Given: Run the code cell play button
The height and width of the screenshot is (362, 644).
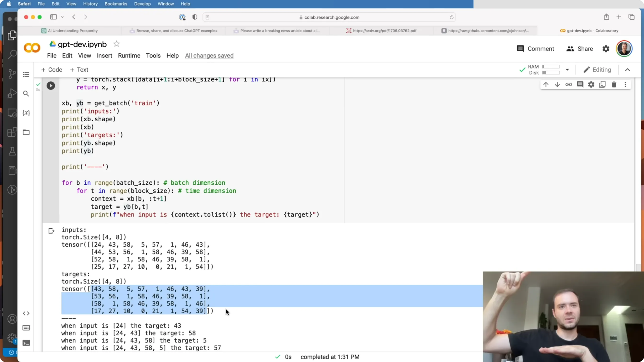Looking at the screenshot, I should point(51,86).
